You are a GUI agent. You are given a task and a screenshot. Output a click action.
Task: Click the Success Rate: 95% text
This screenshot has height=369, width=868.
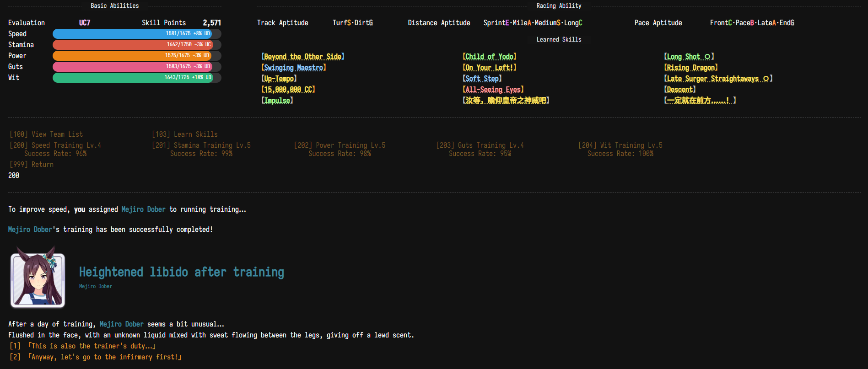click(x=480, y=154)
